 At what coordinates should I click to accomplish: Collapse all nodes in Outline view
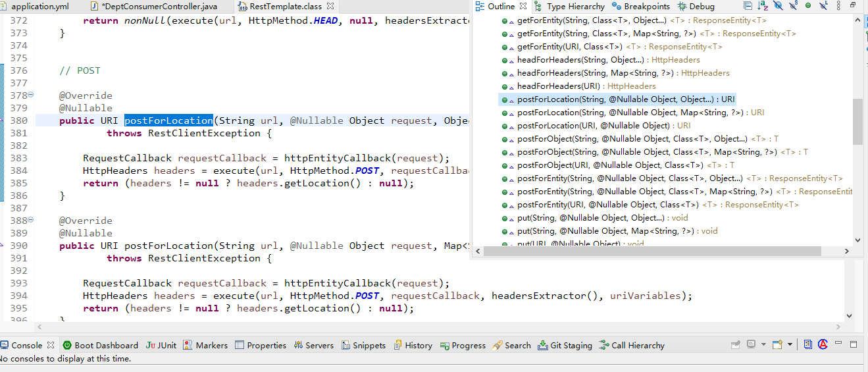(x=748, y=6)
